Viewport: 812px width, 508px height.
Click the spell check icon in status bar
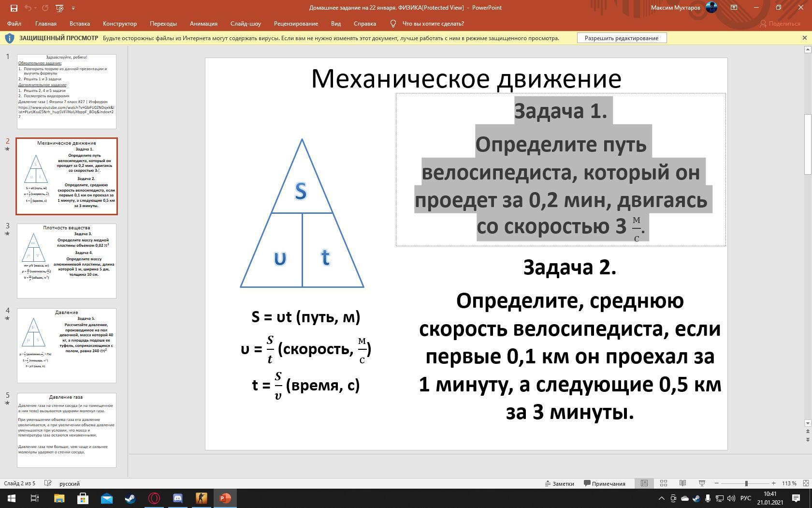(x=48, y=483)
